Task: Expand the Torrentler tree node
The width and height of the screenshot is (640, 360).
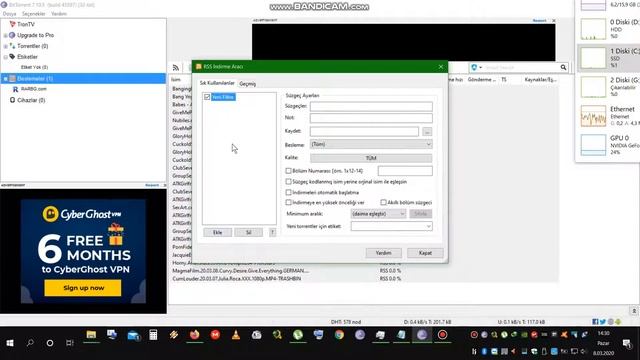Action: pyautogui.click(x=5, y=46)
